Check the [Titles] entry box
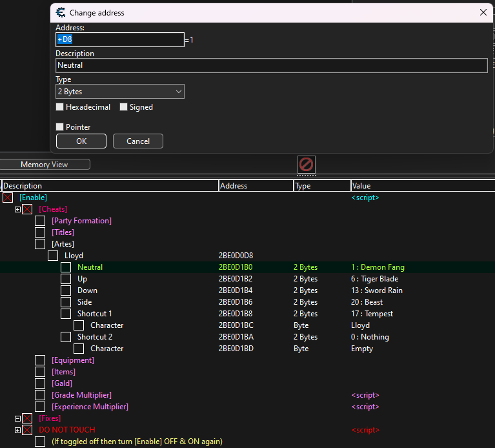The height and width of the screenshot is (448, 495). (40, 232)
